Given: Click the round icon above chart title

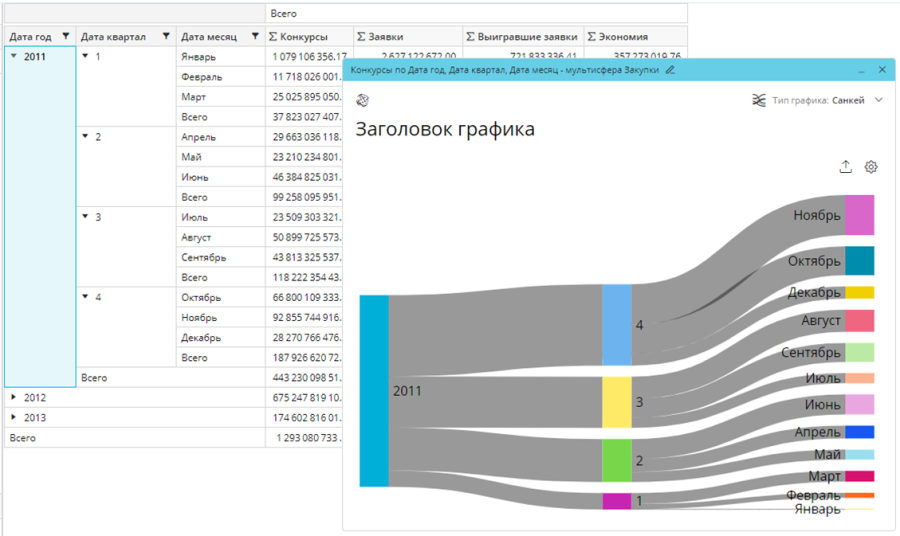Looking at the screenshot, I should (x=363, y=100).
